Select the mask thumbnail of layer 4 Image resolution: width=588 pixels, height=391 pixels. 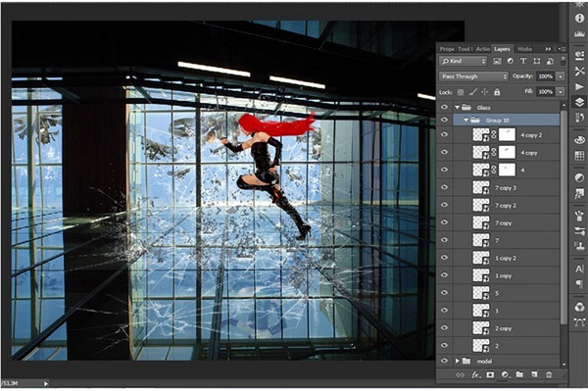click(x=507, y=170)
